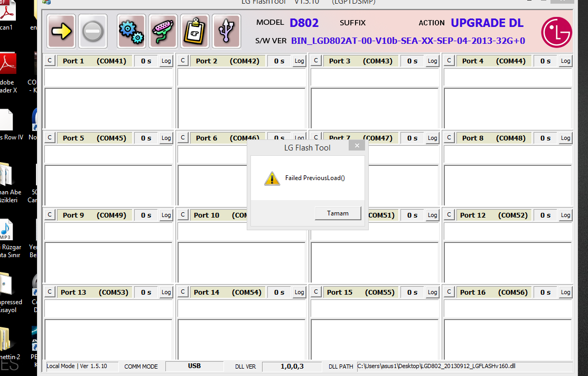Click the C button for Port 12
The image size is (588, 376).
[x=449, y=215]
